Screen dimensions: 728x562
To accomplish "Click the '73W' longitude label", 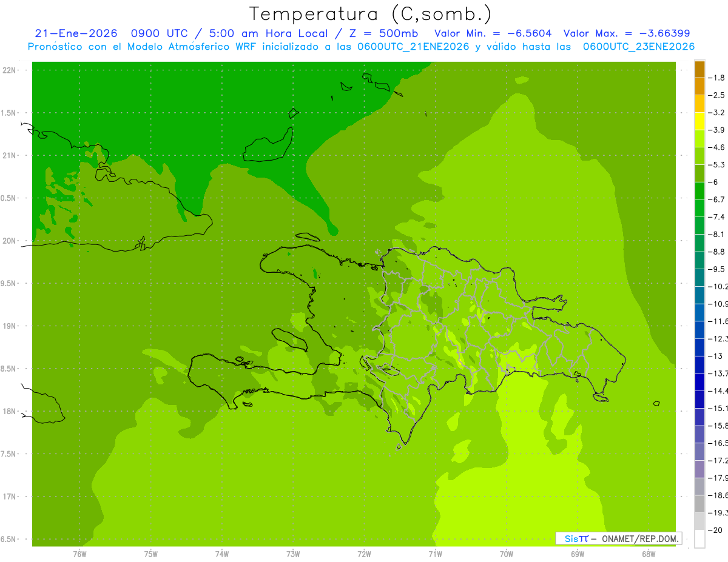I will coord(293,554).
